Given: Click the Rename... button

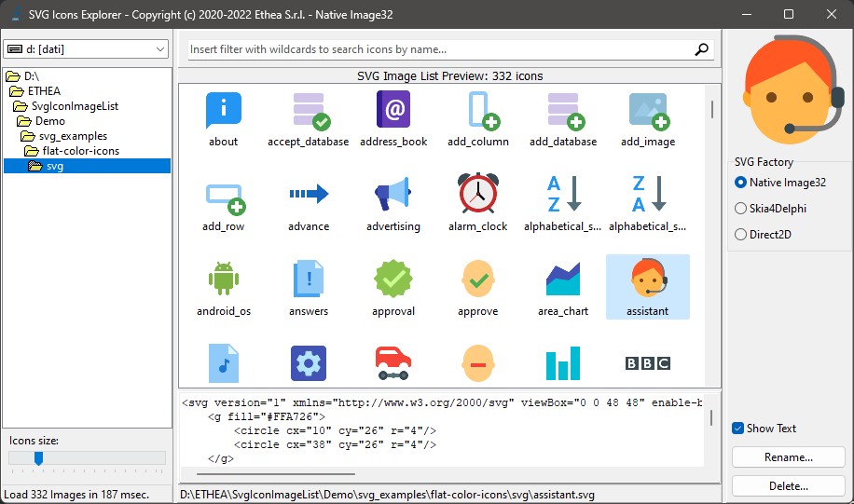Looking at the screenshot, I should point(788,457).
